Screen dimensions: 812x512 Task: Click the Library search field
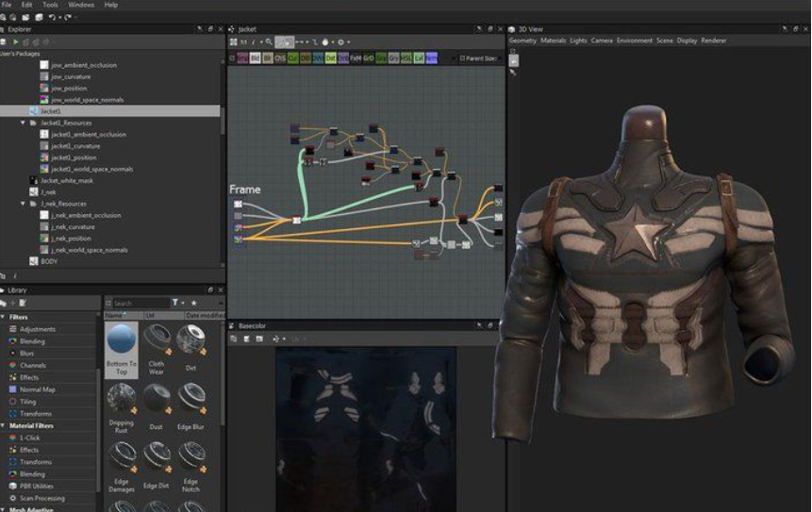[x=141, y=303]
